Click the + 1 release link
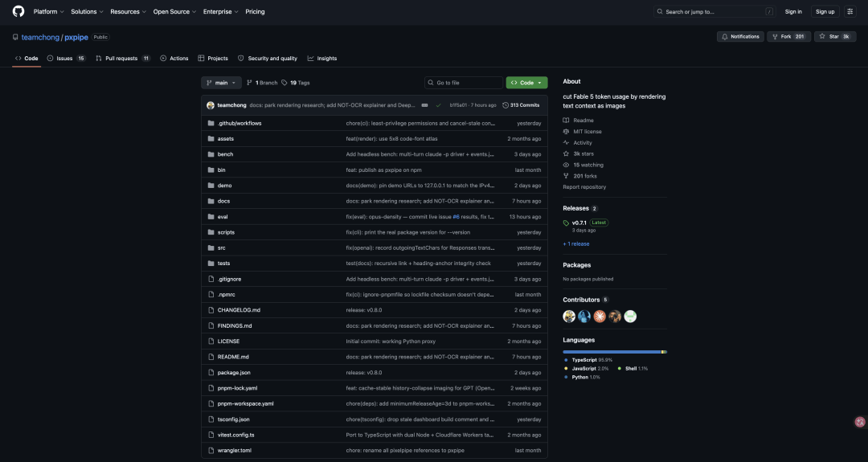Image resolution: width=868 pixels, height=462 pixels. coord(576,244)
